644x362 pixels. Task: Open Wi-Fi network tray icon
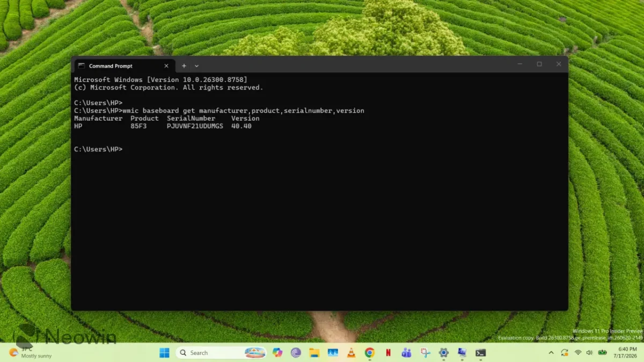(578, 352)
